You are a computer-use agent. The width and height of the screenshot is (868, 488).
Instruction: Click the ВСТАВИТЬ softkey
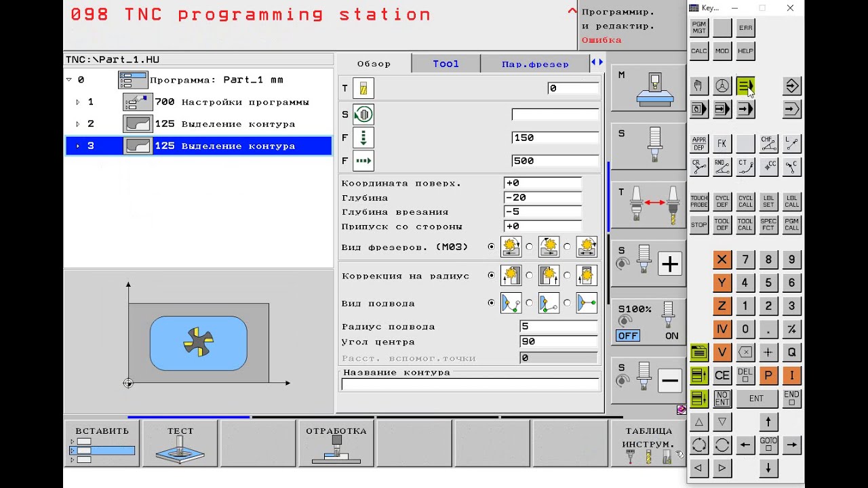(x=102, y=443)
